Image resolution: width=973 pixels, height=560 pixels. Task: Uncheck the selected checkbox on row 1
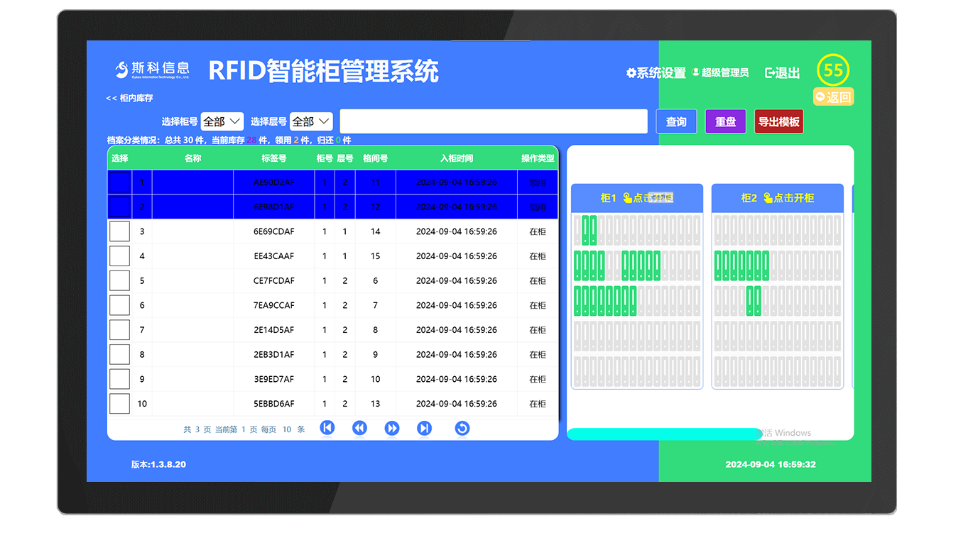119,182
